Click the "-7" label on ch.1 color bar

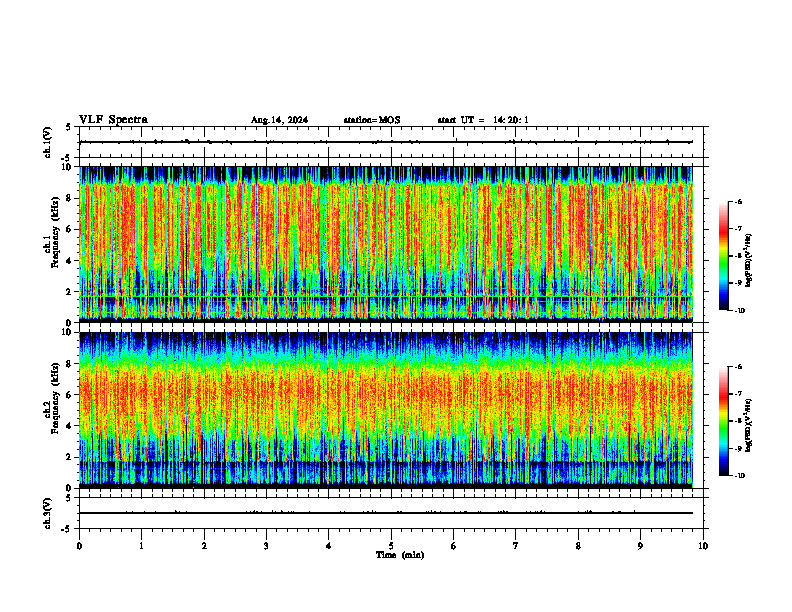[738, 229]
